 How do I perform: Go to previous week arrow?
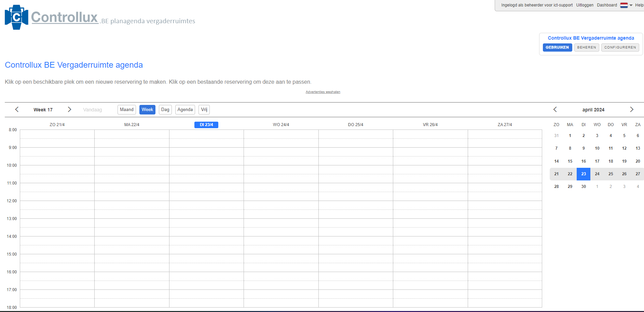[17, 109]
